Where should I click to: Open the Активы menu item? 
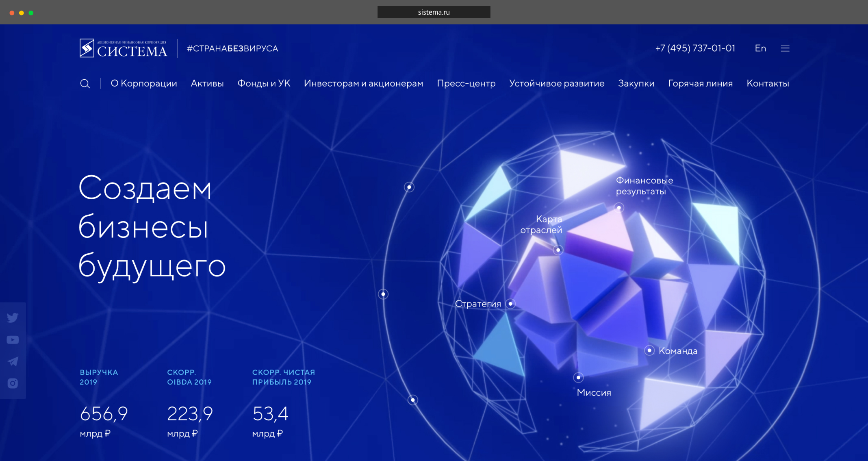(207, 83)
